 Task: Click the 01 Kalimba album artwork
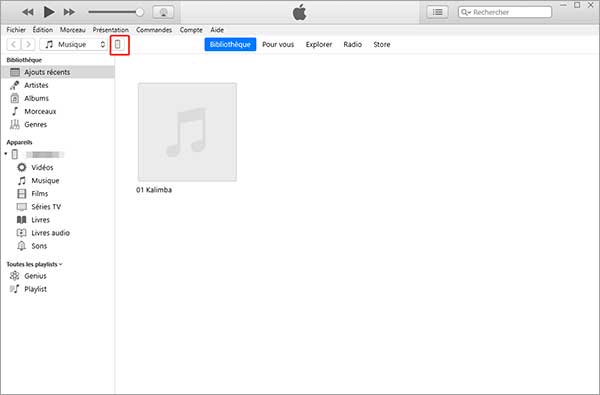[187, 132]
